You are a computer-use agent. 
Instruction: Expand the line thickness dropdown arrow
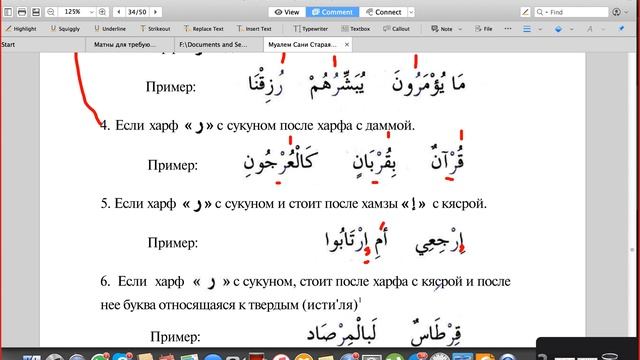(540, 29)
